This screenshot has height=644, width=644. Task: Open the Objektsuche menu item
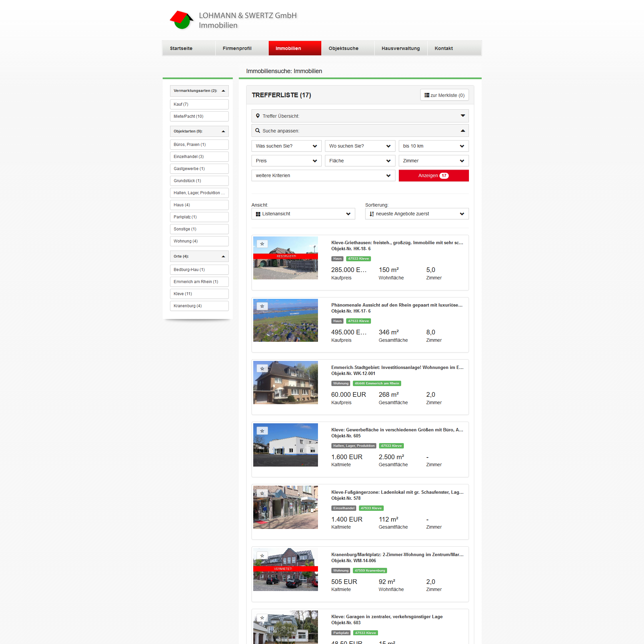tap(343, 48)
